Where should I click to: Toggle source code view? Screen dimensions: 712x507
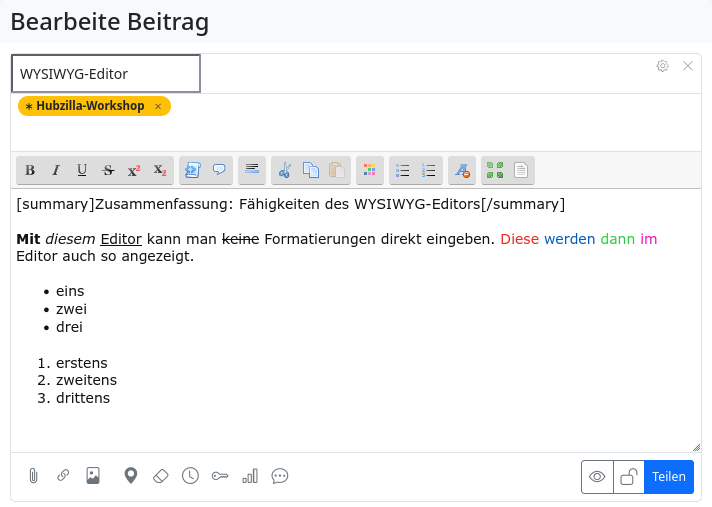[x=520, y=170]
